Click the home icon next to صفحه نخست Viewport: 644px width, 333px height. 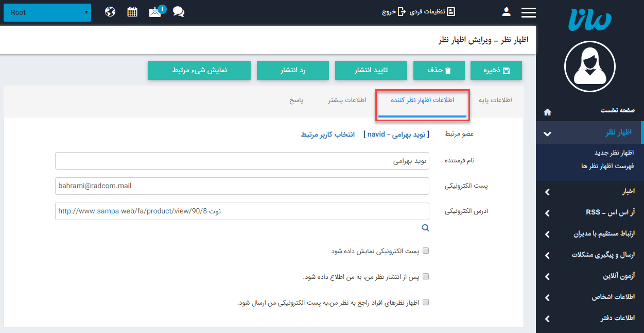click(x=547, y=111)
